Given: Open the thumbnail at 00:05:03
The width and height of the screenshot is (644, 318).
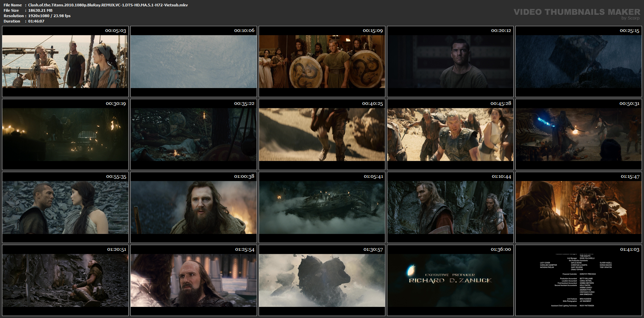Looking at the screenshot, I should 65,62.
